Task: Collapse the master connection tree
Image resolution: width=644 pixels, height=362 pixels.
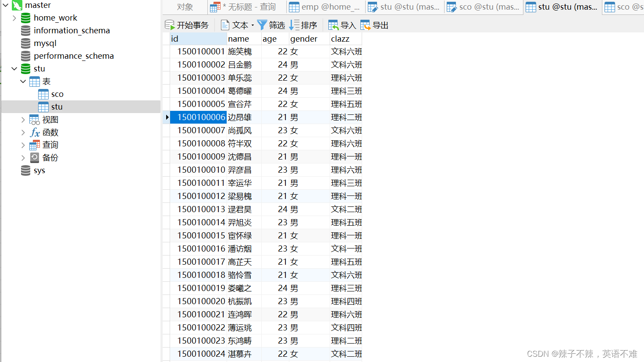Action: coord(6,5)
